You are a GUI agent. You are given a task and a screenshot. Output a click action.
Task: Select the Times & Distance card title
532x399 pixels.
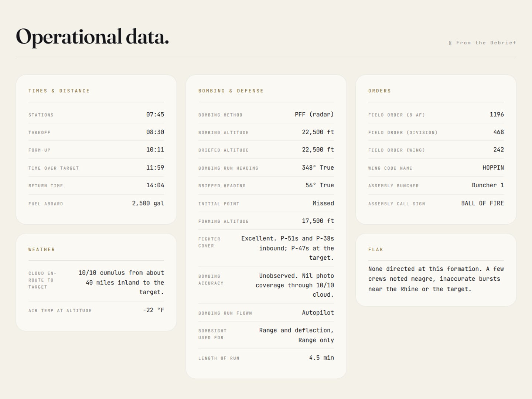[x=59, y=91]
